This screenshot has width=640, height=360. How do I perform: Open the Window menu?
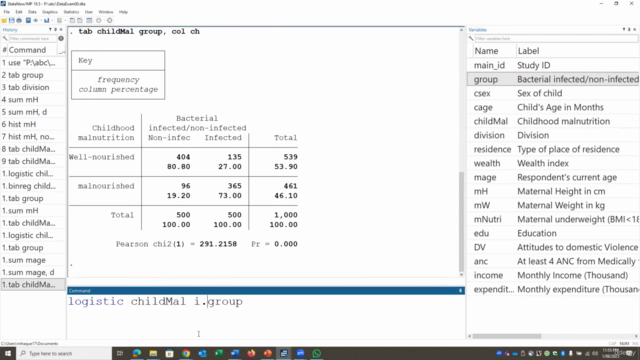coord(106,12)
